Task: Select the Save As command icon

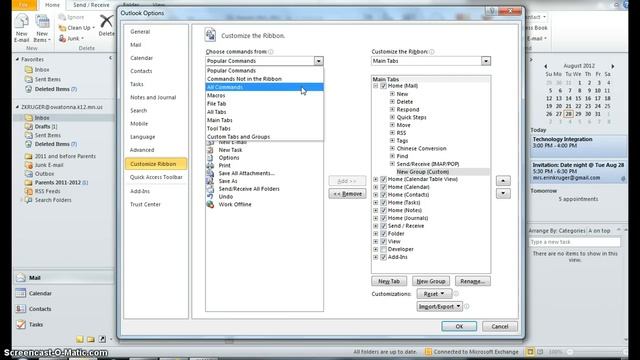Action: point(210,181)
